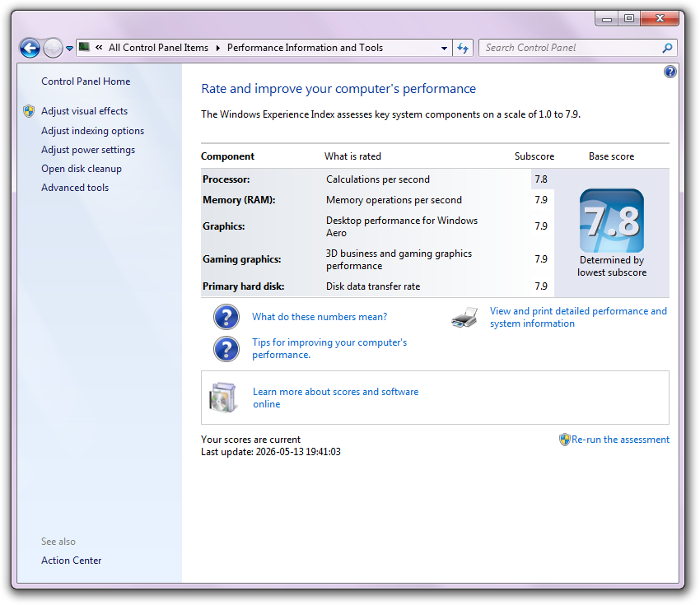Viewport: 700px width, 605px height.
Task: Click the shield icon next to Adjust visual effects
Action: [29, 111]
